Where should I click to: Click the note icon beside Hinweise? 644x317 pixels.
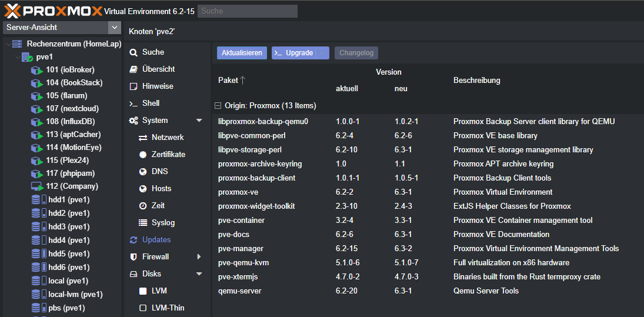(x=133, y=86)
